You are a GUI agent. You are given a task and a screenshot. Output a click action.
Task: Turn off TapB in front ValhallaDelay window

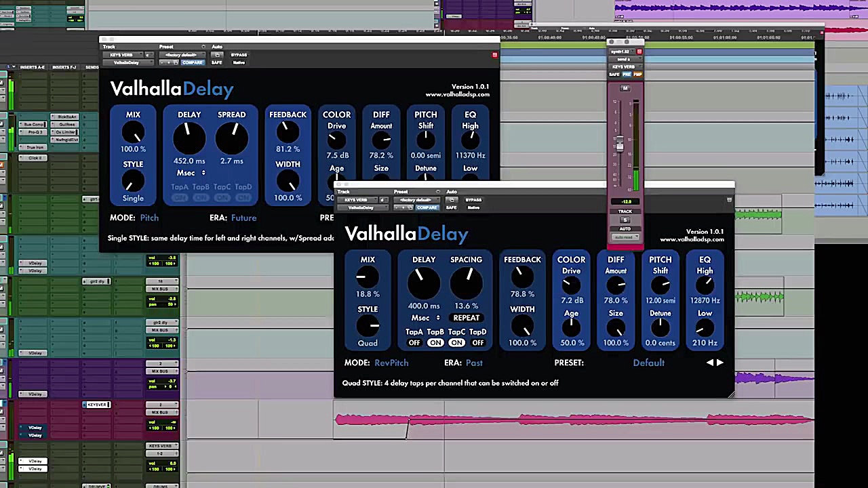(435, 343)
